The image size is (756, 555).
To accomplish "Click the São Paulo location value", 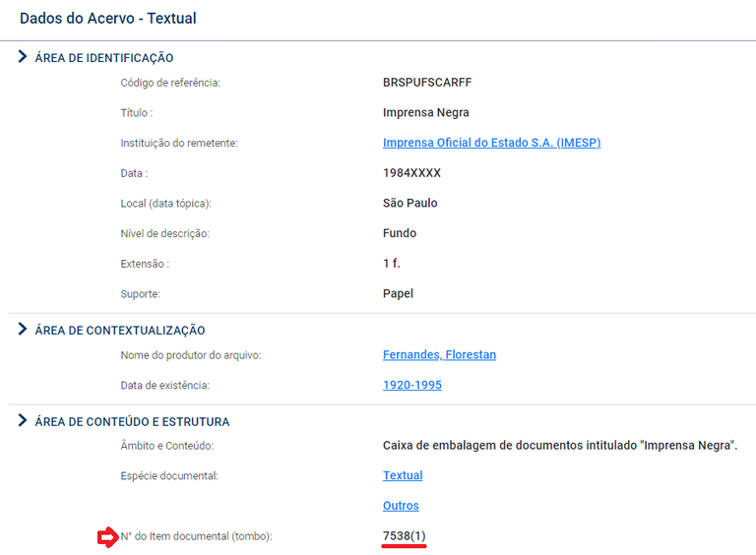I will [409, 203].
